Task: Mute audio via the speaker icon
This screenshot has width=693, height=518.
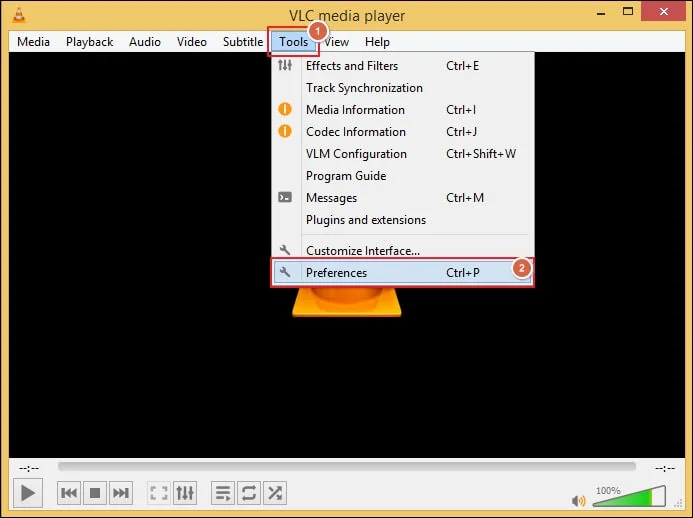Action: pos(579,501)
